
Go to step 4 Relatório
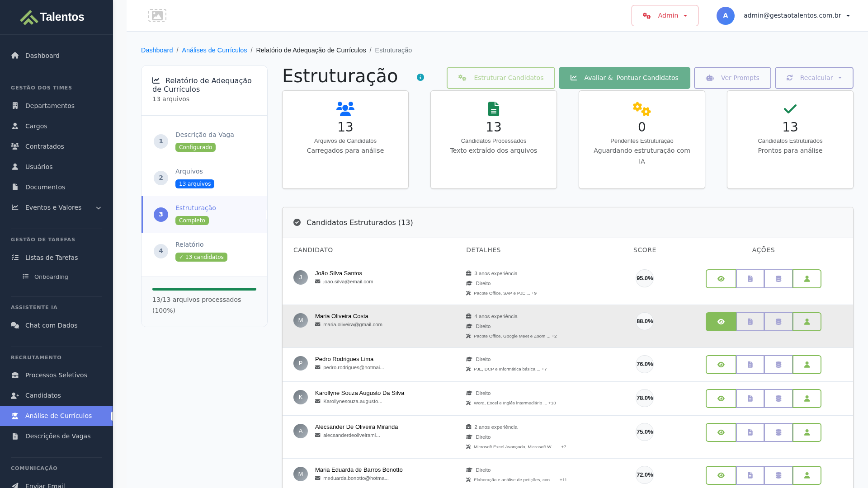pos(189,244)
